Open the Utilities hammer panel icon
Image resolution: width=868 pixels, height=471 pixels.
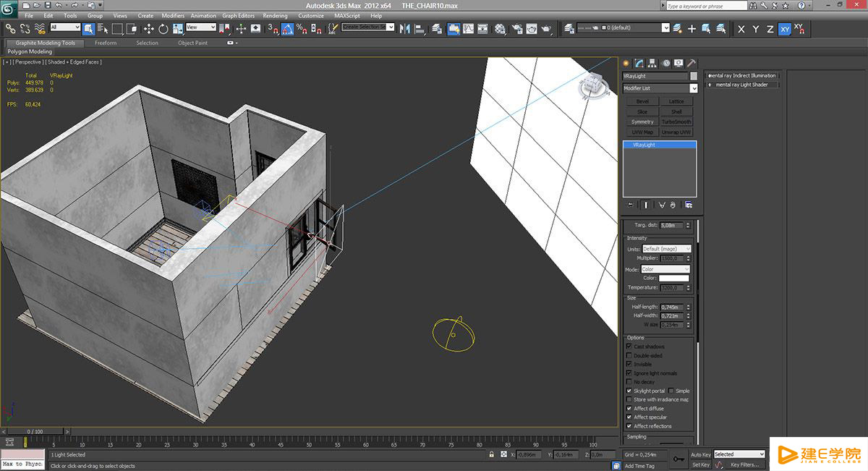pos(692,63)
